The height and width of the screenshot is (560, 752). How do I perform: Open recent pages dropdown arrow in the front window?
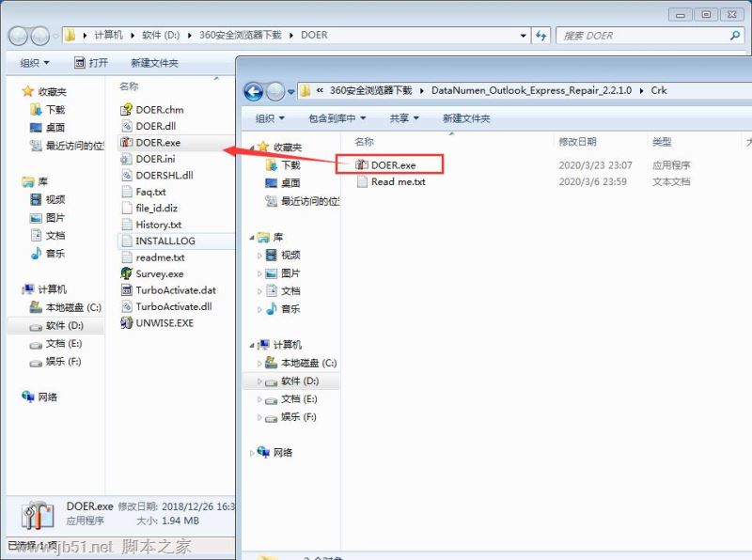point(291,91)
